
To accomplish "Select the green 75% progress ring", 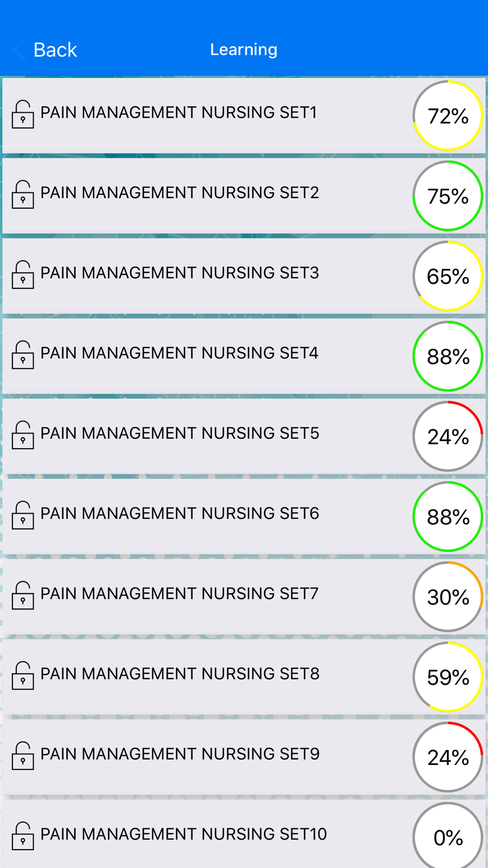I will [448, 196].
